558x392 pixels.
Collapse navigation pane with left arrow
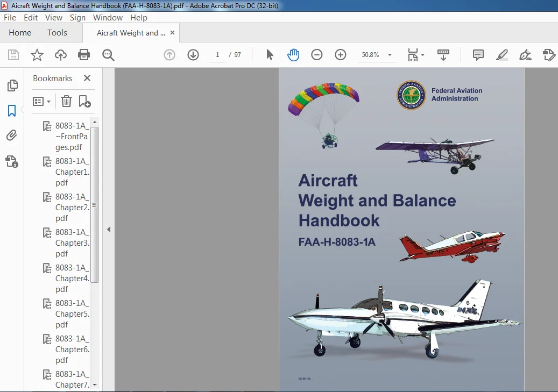[x=109, y=230]
